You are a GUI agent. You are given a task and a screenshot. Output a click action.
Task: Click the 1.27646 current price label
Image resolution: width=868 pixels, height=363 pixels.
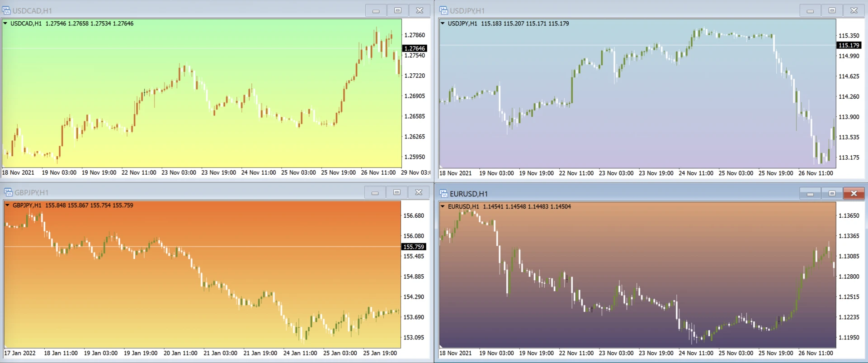pos(414,48)
